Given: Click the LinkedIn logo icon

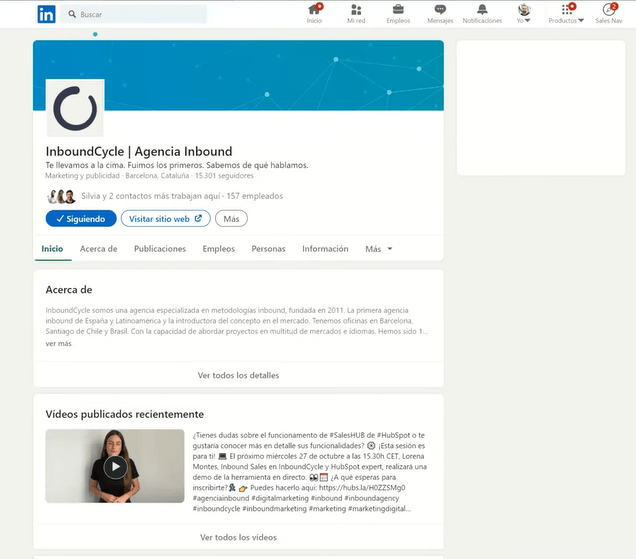Looking at the screenshot, I should (46, 14).
